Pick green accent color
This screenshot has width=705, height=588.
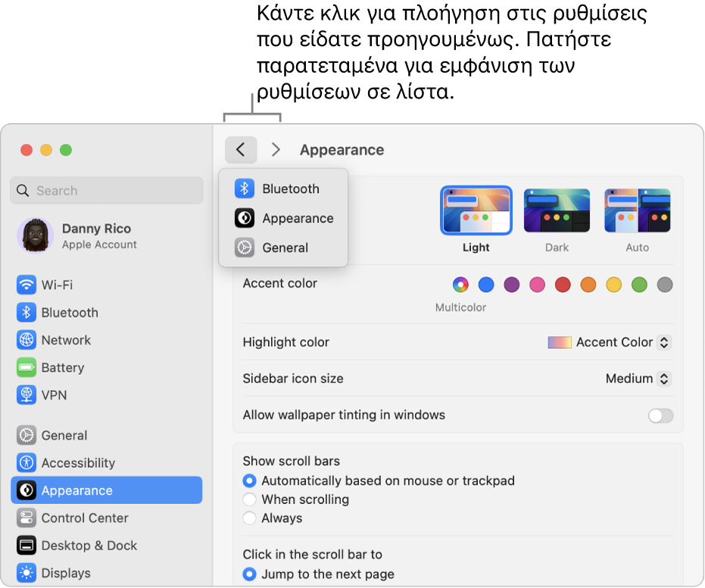click(639, 285)
